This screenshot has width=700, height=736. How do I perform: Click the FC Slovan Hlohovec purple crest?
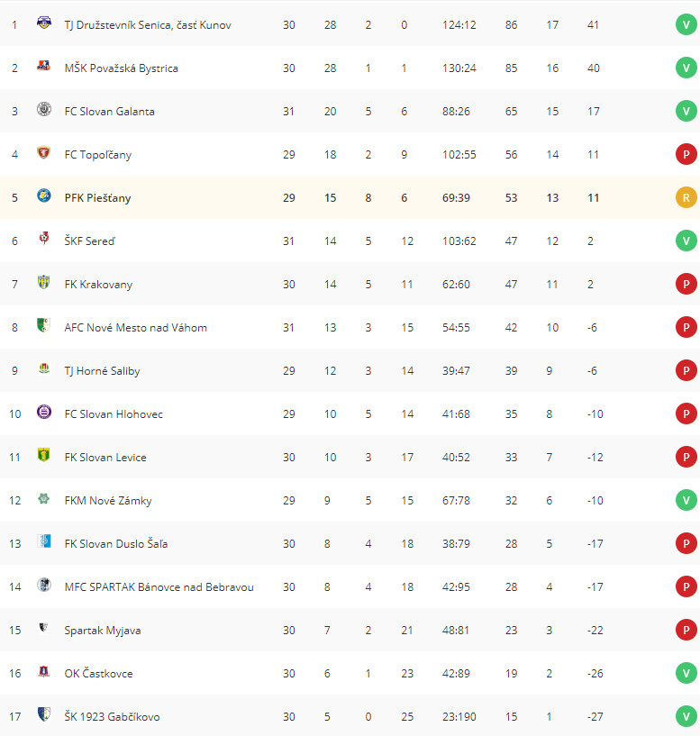[43, 412]
